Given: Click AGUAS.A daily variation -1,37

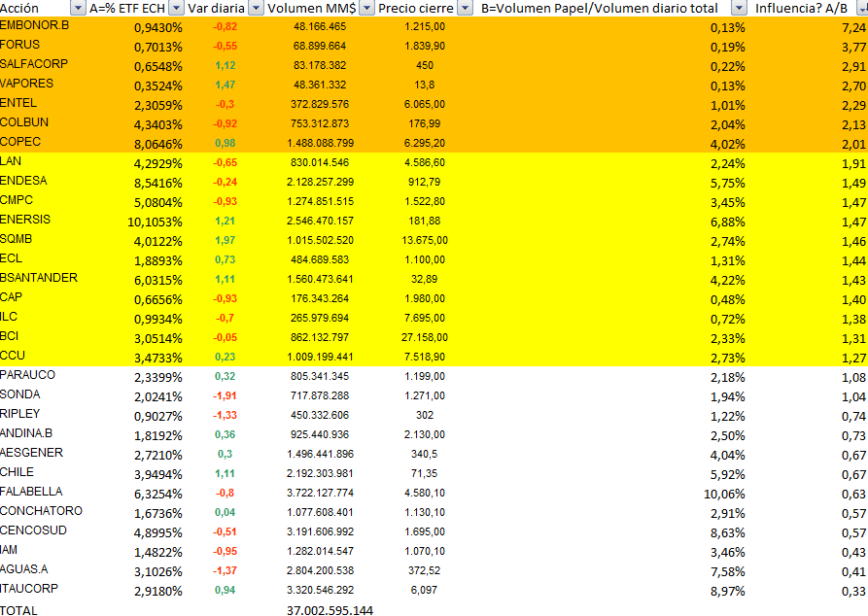Looking at the screenshot, I should (x=225, y=570).
